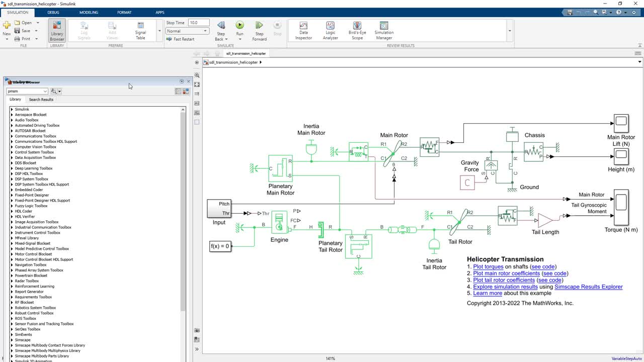Click the hide/show explorer bar icon

point(197,62)
